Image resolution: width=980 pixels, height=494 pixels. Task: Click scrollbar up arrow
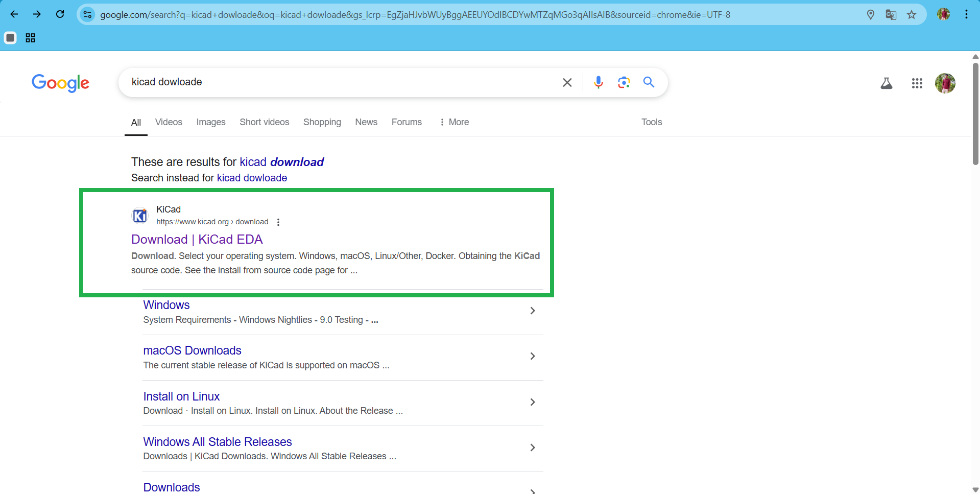click(975, 56)
